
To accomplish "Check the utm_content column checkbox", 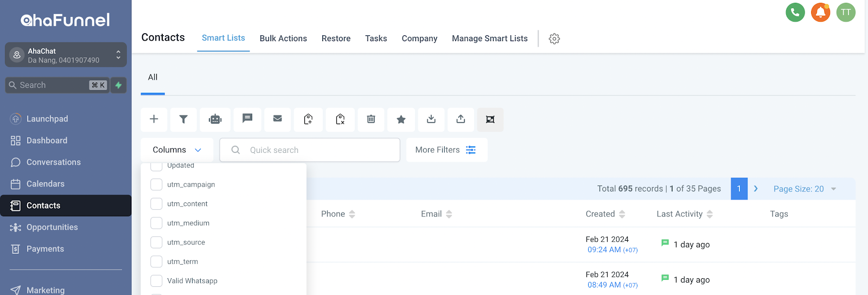I will 156,204.
